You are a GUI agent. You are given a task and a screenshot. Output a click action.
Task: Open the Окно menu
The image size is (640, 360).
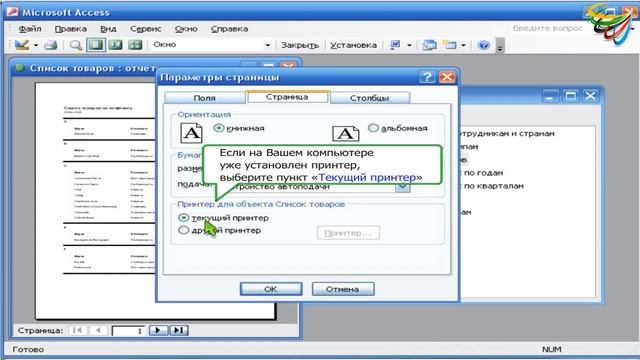click(186, 29)
